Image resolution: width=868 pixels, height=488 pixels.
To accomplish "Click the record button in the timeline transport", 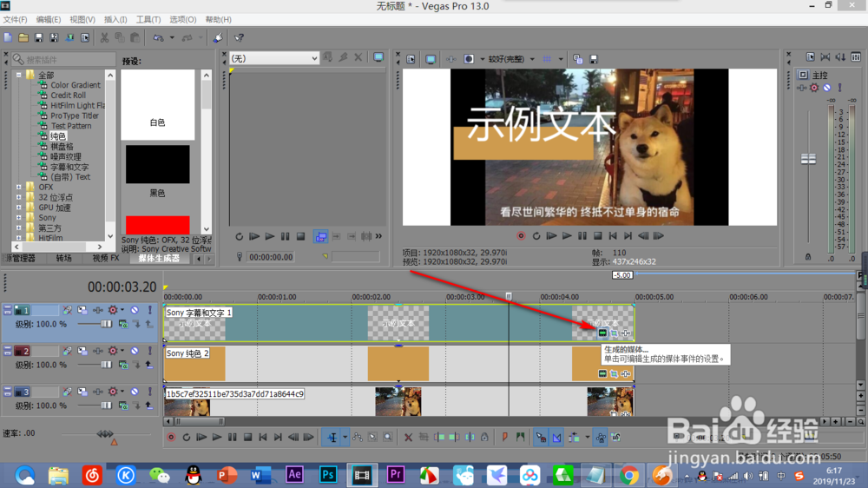I will [x=171, y=438].
